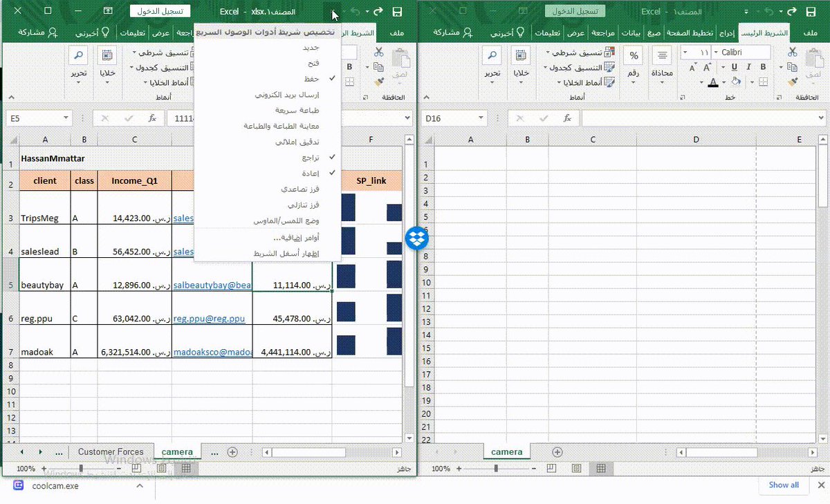Cut selection using scissors icon in right window
Viewport: 830px width, 504px height.
[x=793, y=52]
